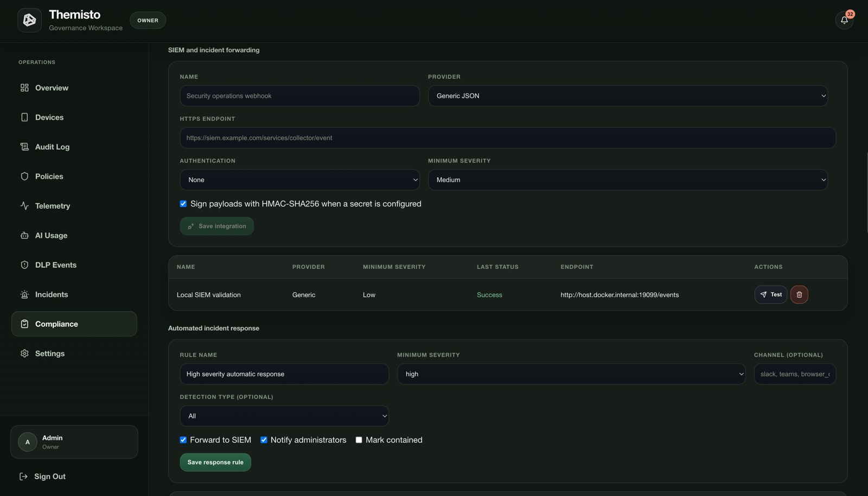The image size is (868, 496).
Task: Enable Mark contained checkbox
Action: pyautogui.click(x=359, y=440)
